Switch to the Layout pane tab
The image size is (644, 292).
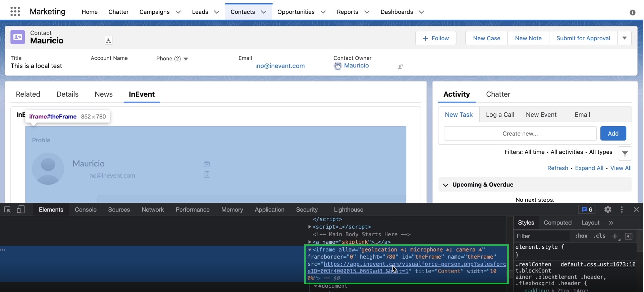click(590, 223)
